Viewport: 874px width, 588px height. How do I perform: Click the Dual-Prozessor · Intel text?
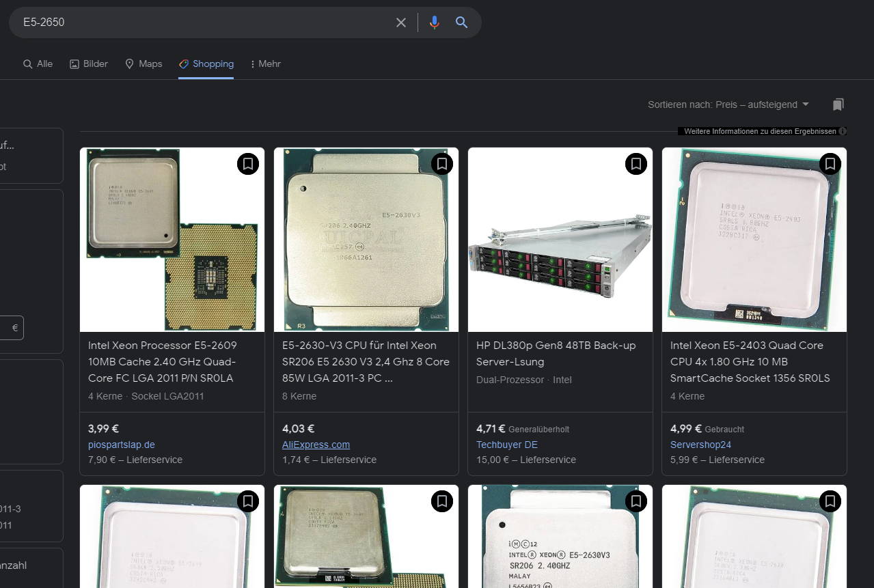coord(524,380)
